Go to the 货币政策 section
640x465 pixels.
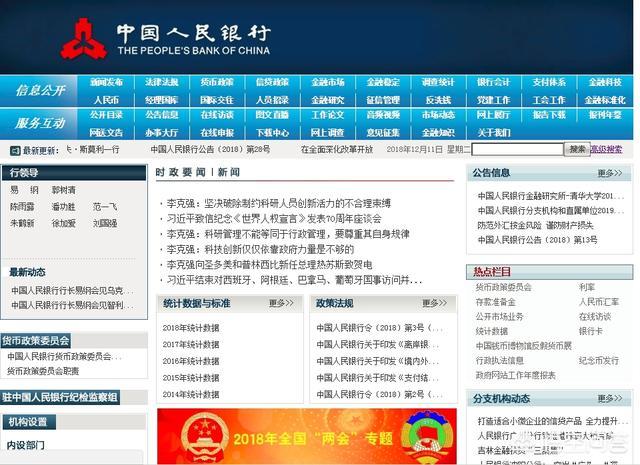tap(217, 82)
